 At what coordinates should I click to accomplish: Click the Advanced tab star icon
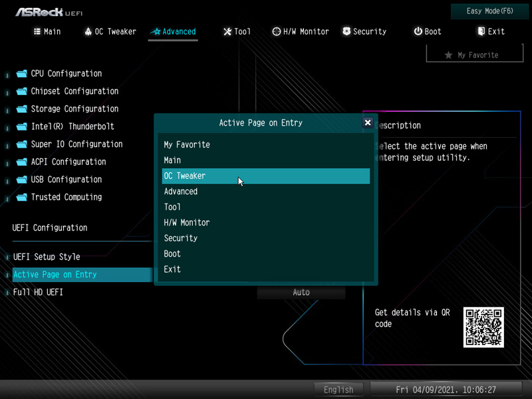pos(156,31)
